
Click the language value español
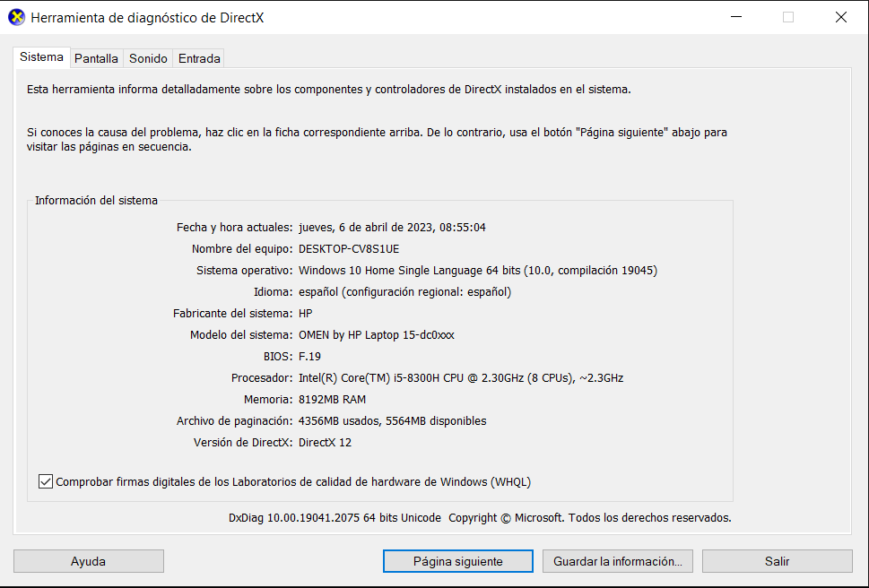[x=404, y=292]
